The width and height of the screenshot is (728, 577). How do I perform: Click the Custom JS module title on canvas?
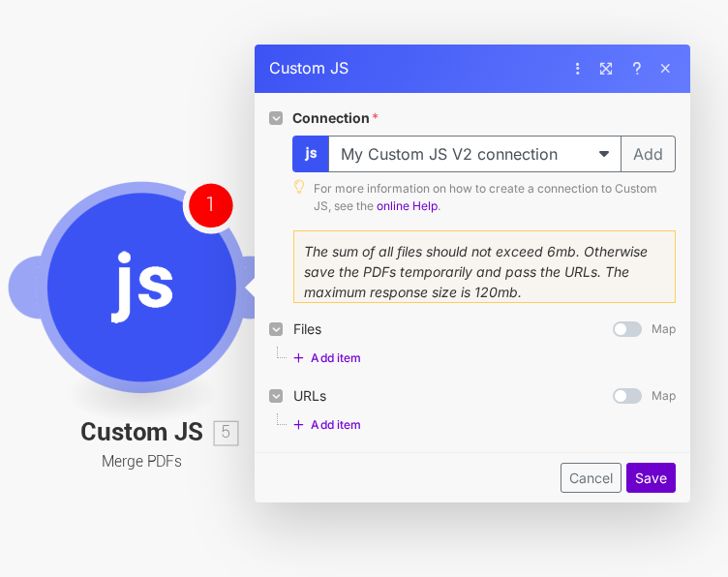tap(141, 432)
